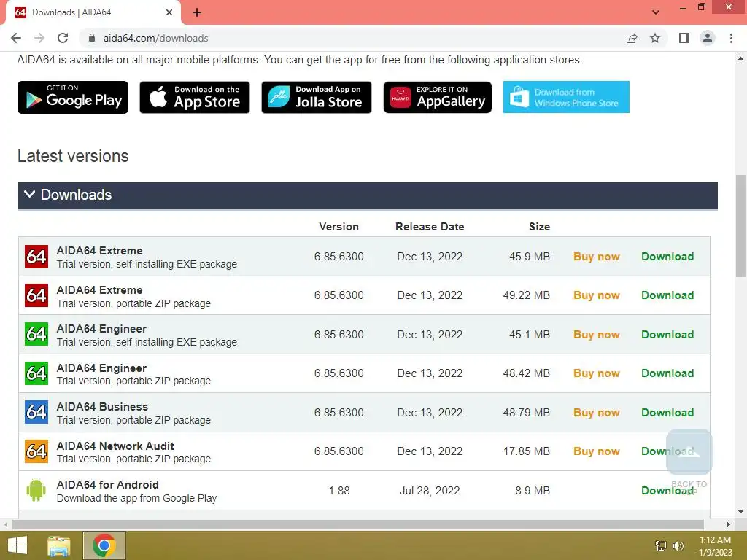Open the Google Play store badge
The height and width of the screenshot is (560, 747).
pos(73,97)
